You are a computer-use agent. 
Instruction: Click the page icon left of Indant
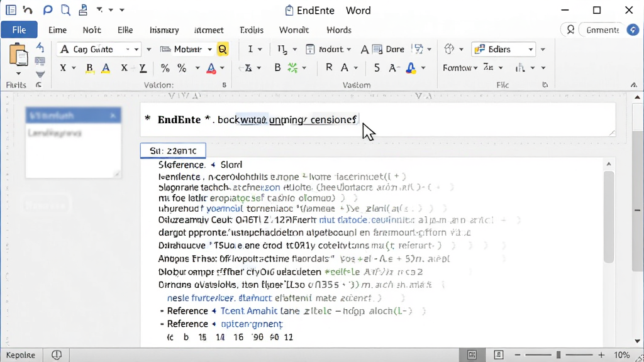coord(310,49)
